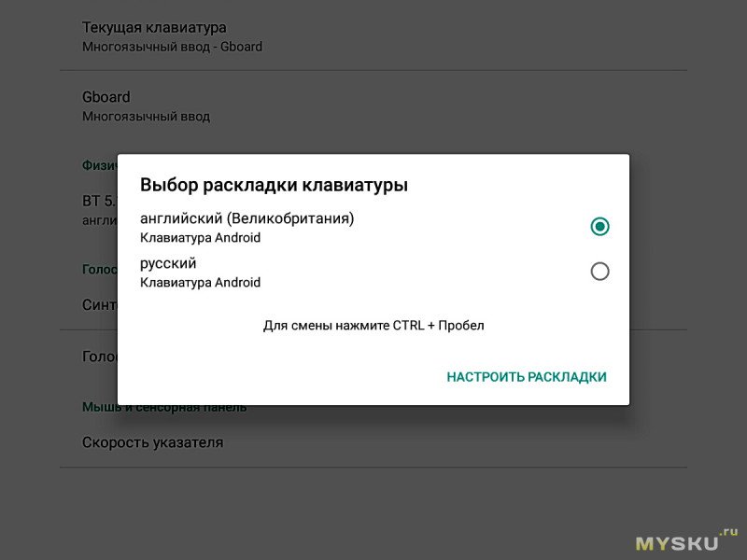Click the Выбор раскладки клавиатуры dialog title

274,185
